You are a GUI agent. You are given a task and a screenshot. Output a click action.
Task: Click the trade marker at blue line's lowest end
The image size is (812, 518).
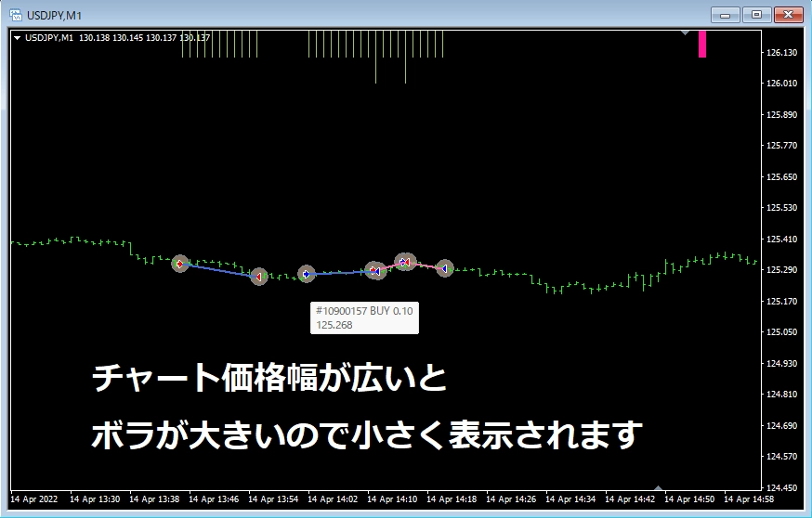coord(259,276)
